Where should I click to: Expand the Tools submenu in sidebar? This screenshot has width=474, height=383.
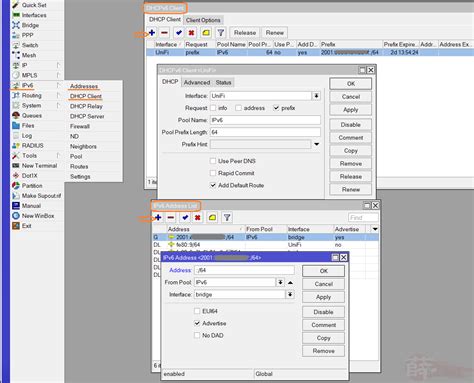pyautogui.click(x=59, y=155)
